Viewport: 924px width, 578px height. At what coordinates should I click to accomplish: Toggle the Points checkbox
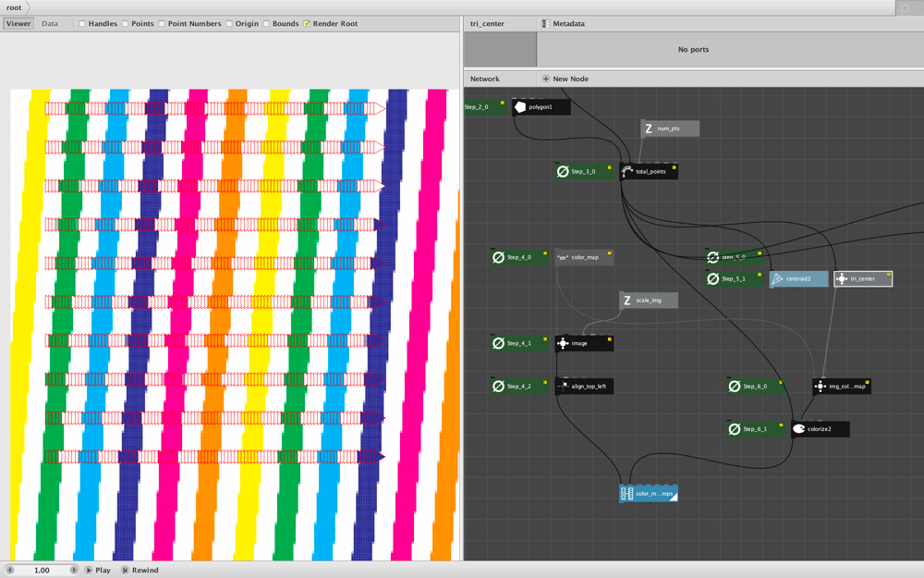[125, 24]
